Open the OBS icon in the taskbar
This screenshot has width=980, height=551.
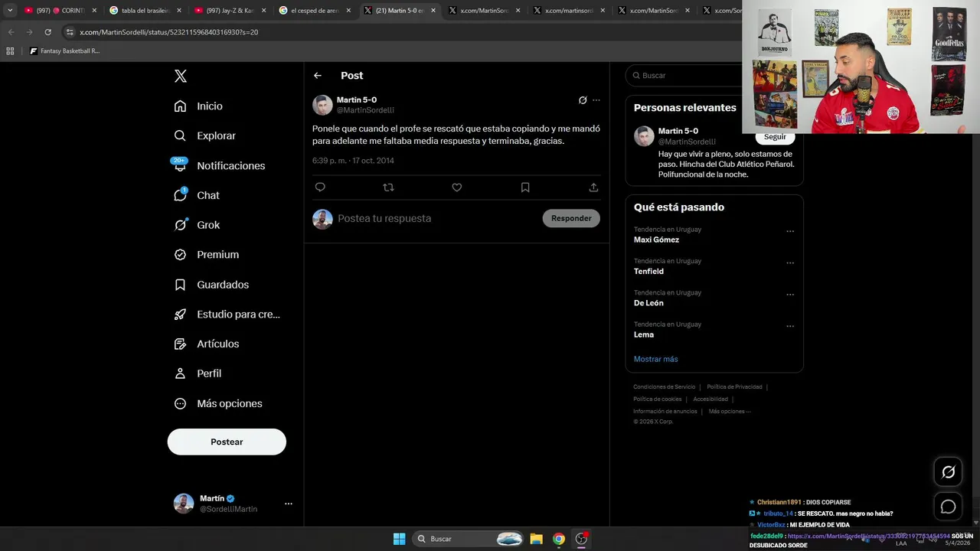point(582,539)
